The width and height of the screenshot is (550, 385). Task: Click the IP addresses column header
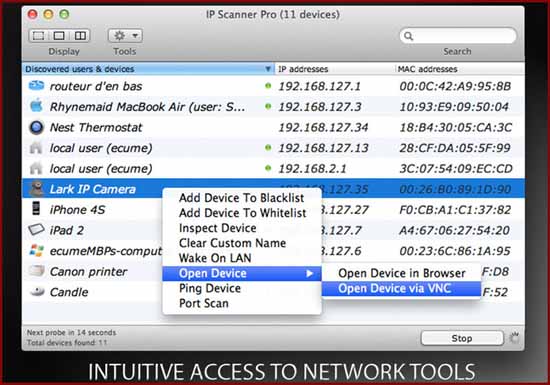pyautogui.click(x=303, y=69)
